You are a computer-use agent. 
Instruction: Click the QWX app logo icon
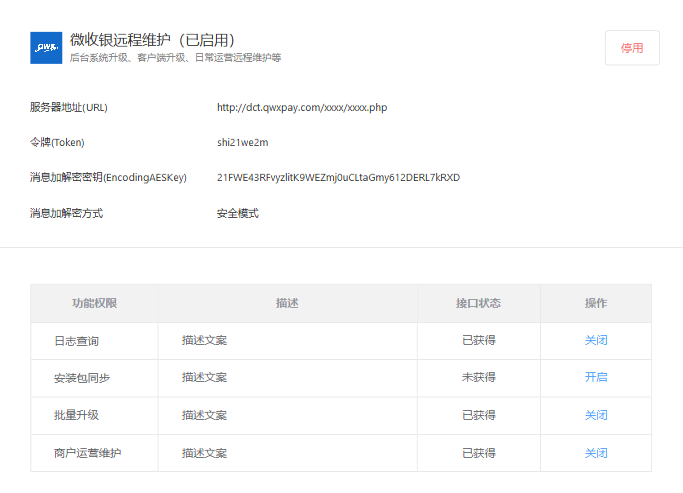point(46,48)
